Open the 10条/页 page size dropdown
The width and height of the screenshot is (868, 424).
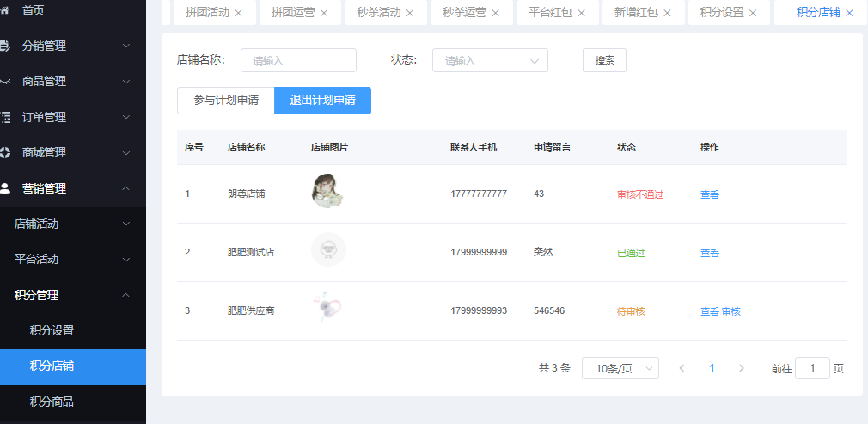pos(620,368)
